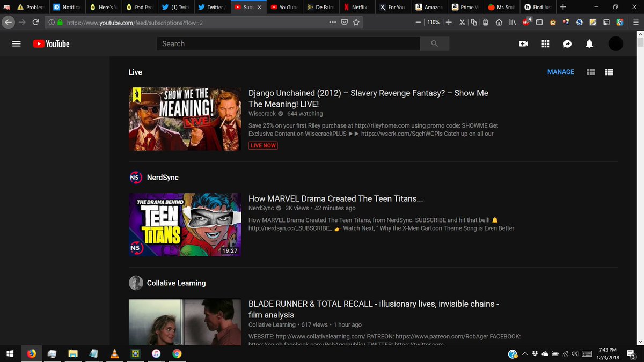Click the Cut scissors toolbar icon
Screen dimensions: 644x362
[462, 22]
